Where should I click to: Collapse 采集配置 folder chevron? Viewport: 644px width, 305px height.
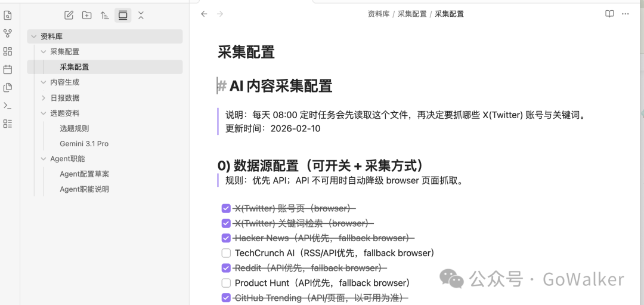pyautogui.click(x=43, y=52)
